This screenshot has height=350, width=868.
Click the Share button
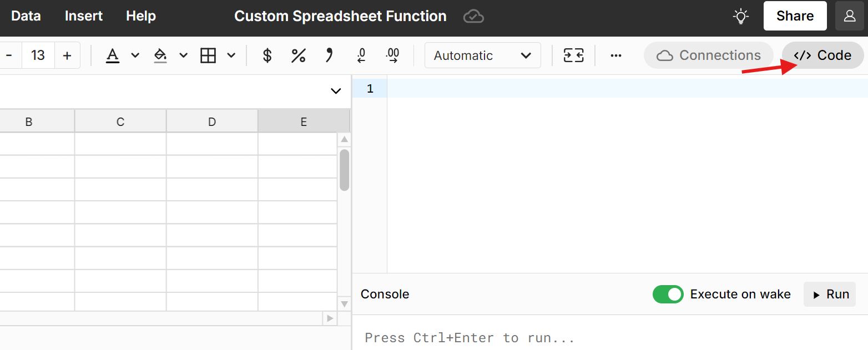[x=795, y=16]
